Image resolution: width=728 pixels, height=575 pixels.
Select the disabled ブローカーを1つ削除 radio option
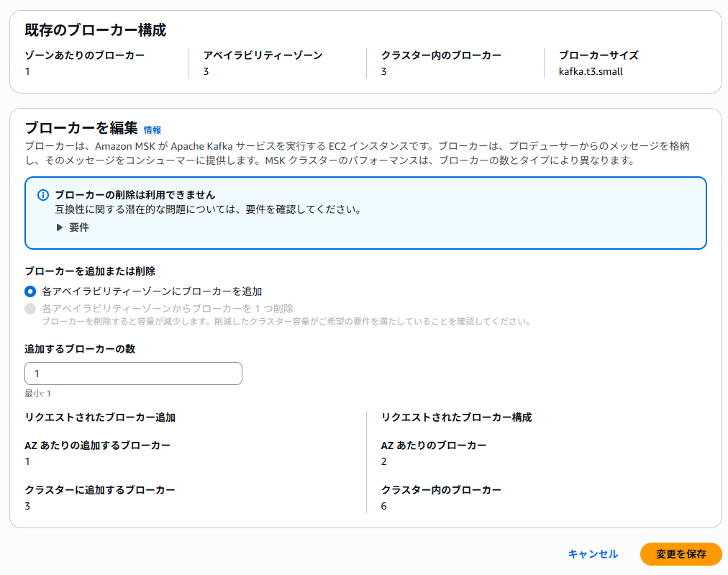(30, 309)
